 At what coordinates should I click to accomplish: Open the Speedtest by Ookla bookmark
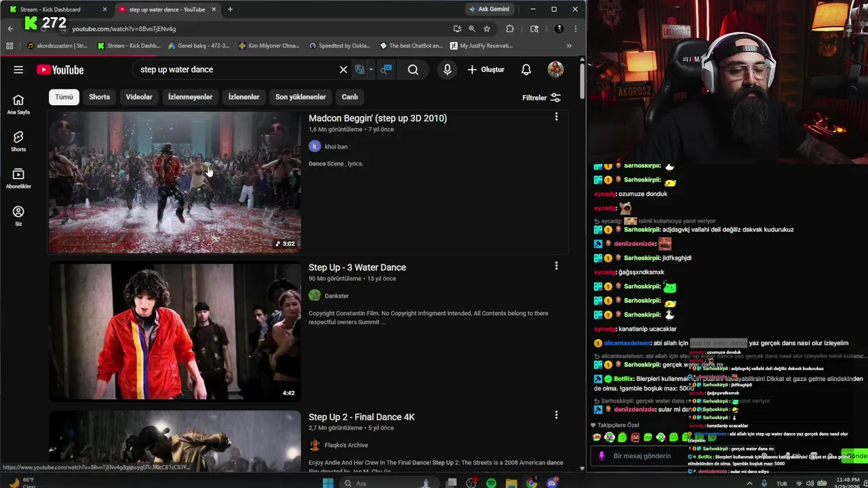tap(340, 46)
